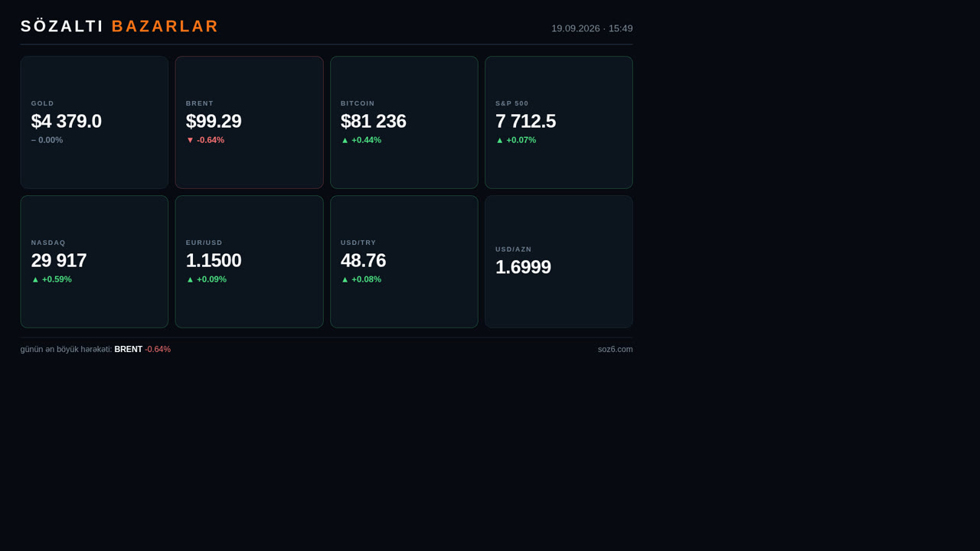
Task: Click the date and time 19.09.2026 · 15:49
Action: tap(592, 28)
